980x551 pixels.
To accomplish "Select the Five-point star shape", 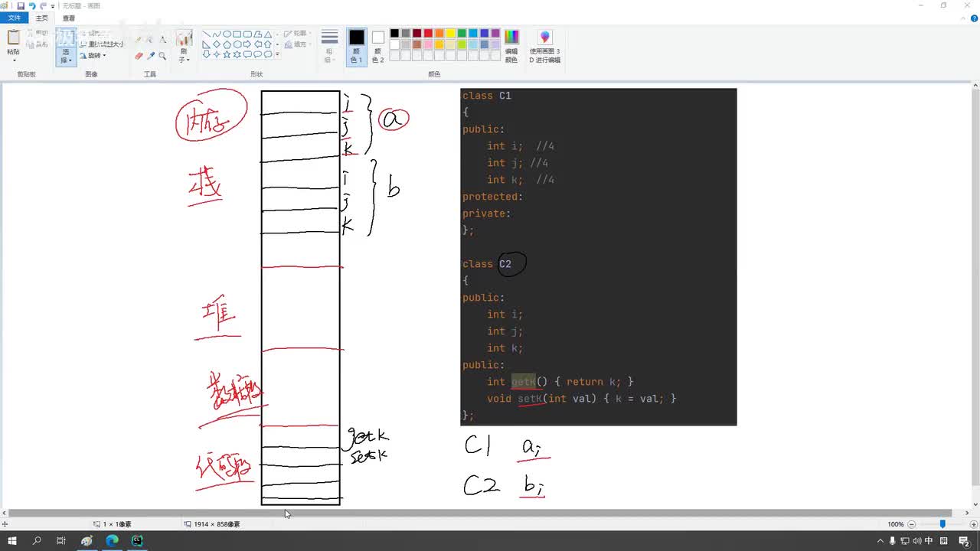I will tap(227, 54).
